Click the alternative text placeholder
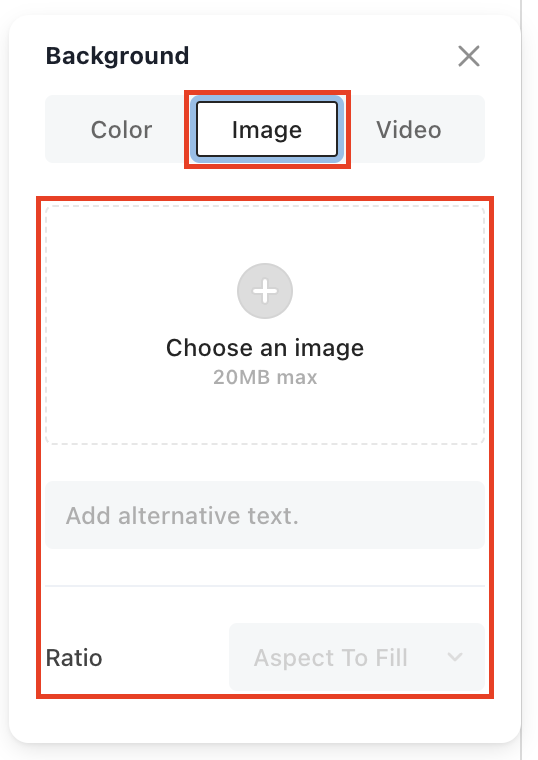The height and width of the screenshot is (760, 538). [182, 515]
